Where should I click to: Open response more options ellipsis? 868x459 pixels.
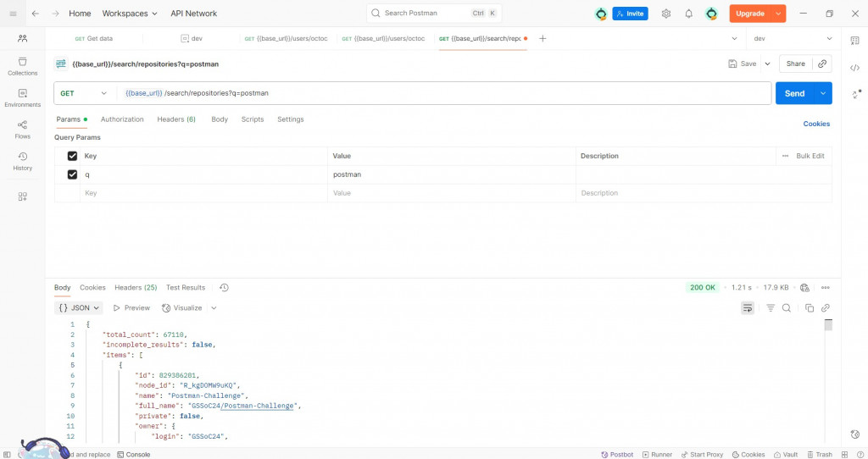pyautogui.click(x=826, y=288)
